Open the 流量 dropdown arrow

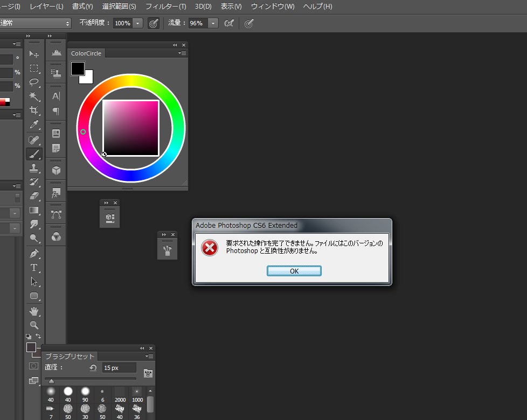click(x=212, y=23)
